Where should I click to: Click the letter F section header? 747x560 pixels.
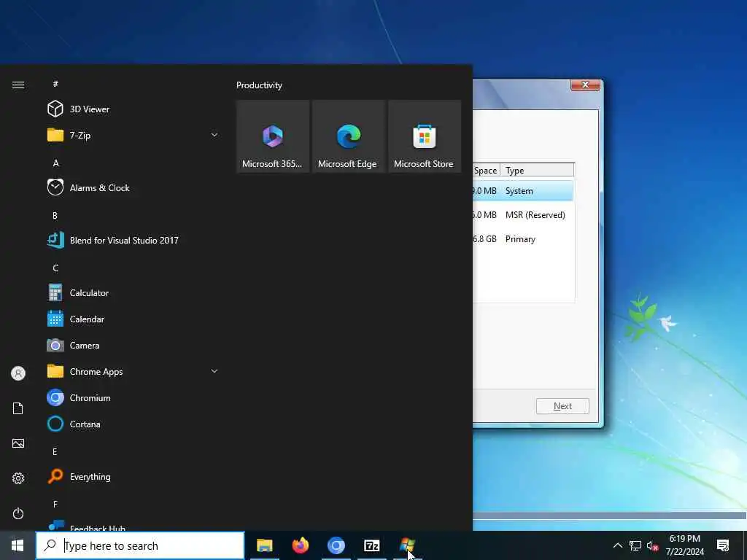click(x=55, y=504)
